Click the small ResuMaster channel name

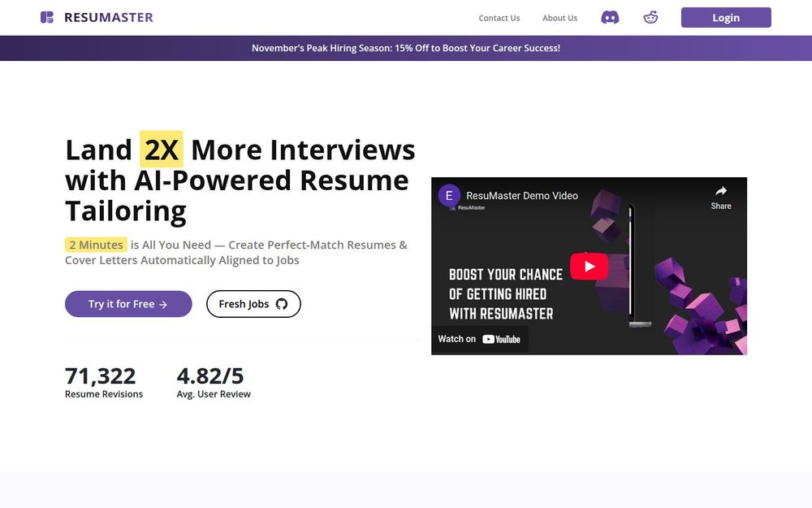[x=471, y=208]
